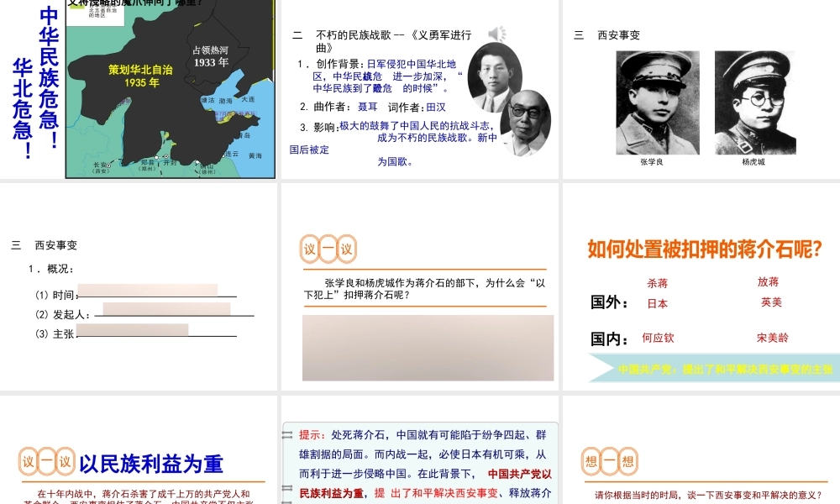
Task: Click the speaker audio icon on the anthem slide
Action: point(497,34)
